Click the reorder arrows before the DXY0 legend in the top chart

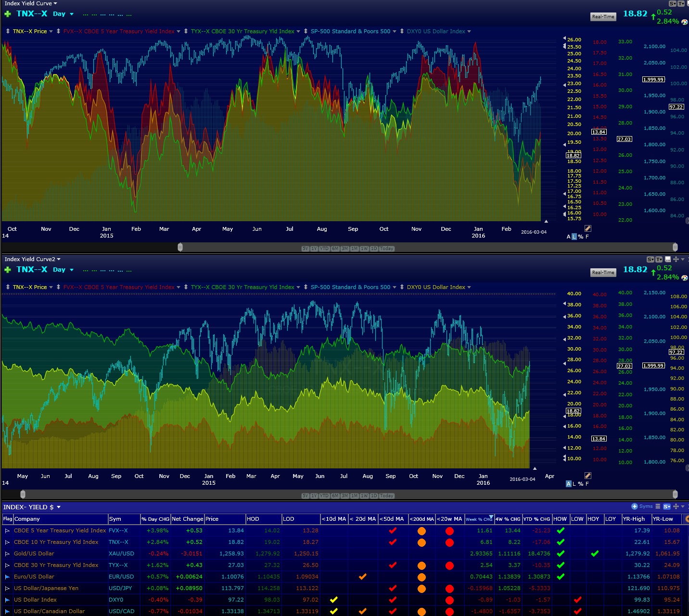pos(402,31)
